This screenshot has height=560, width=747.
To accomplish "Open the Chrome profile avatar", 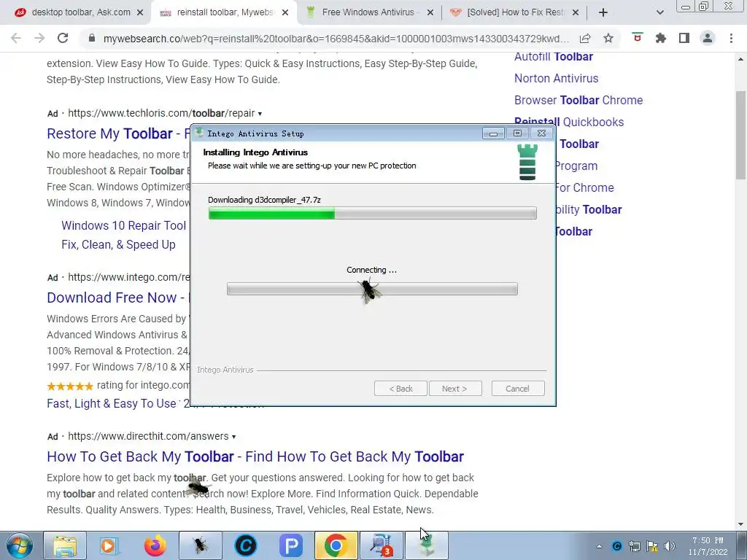I will [x=708, y=38].
